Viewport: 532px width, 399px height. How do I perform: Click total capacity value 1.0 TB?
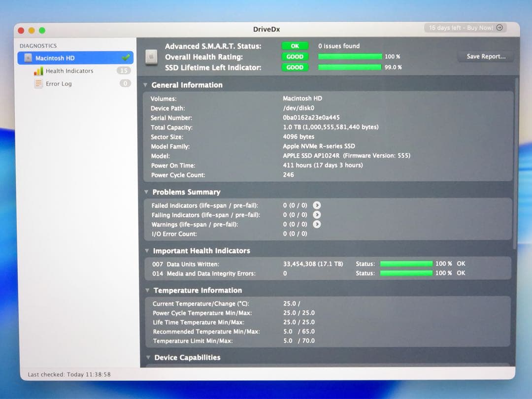331,127
